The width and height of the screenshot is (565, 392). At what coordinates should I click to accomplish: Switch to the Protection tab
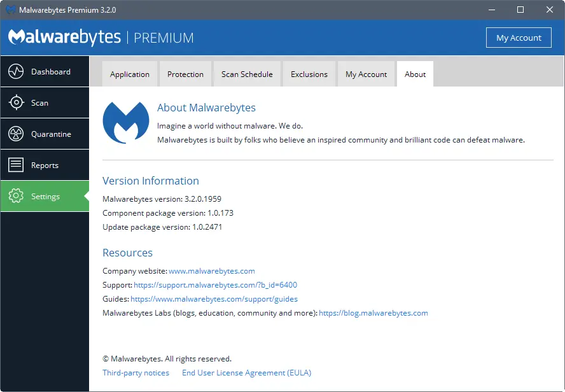[x=185, y=74]
